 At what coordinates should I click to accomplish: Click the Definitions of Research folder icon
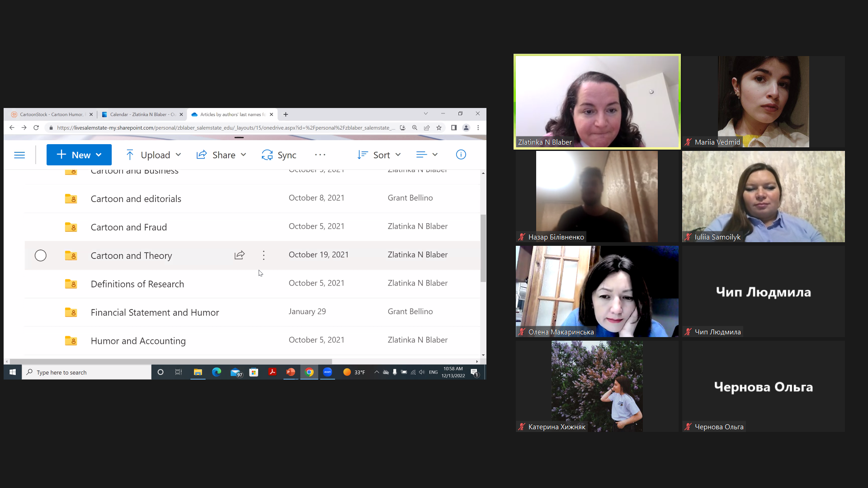tap(71, 284)
